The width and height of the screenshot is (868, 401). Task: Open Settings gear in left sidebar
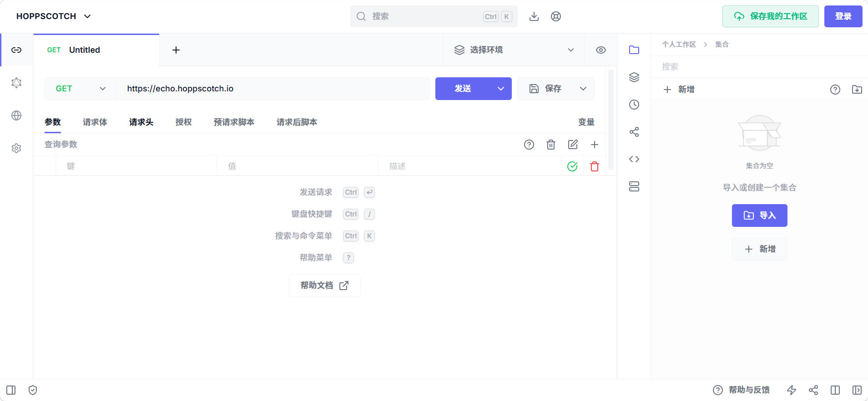tap(16, 148)
